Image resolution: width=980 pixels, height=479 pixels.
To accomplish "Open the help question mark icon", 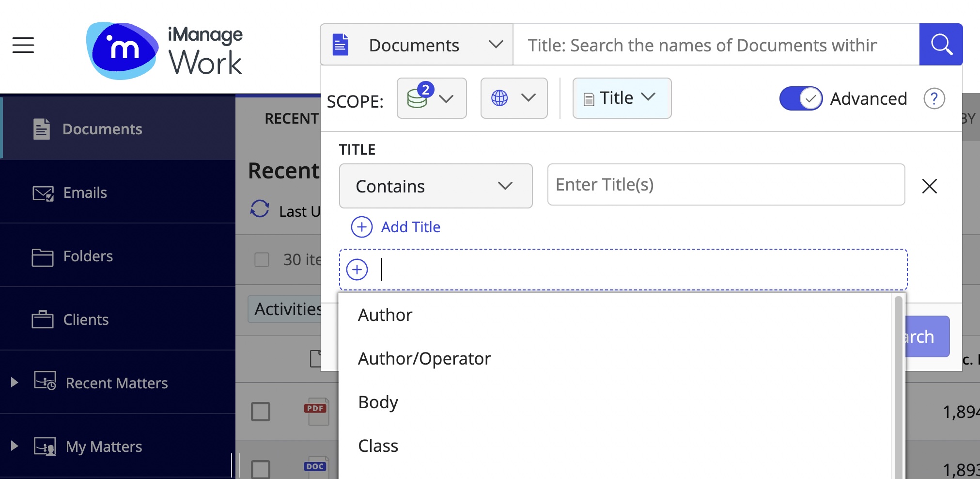I will pyautogui.click(x=934, y=99).
